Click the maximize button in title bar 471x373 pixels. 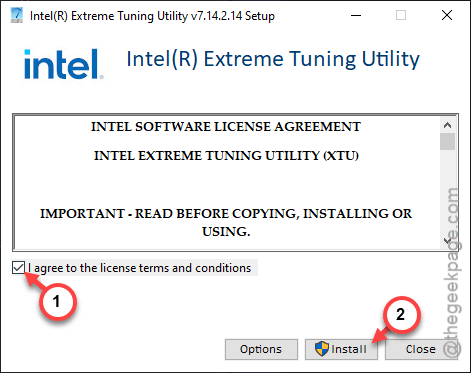coord(401,15)
